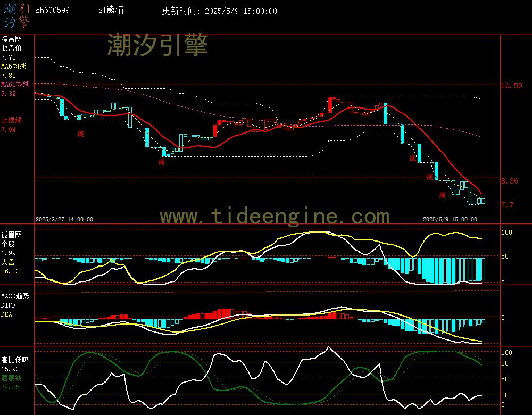
Task: Click the DEA legend label
Action: pyautogui.click(x=6, y=314)
